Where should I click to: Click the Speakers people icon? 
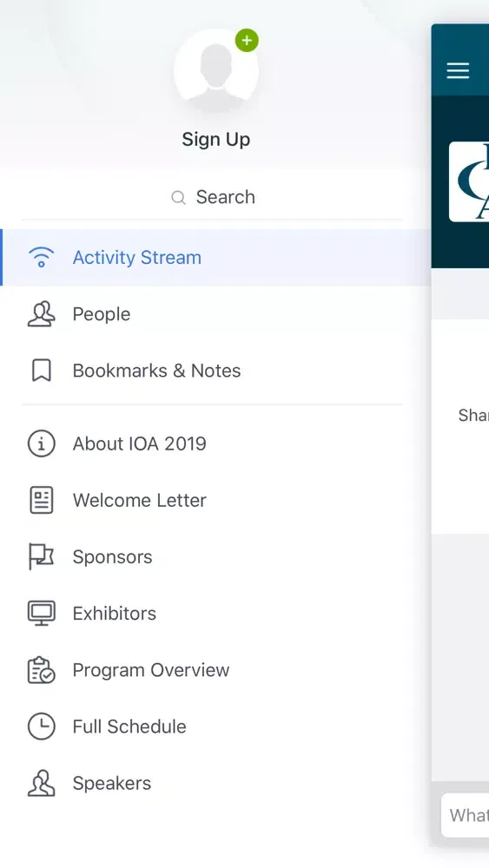click(x=42, y=783)
